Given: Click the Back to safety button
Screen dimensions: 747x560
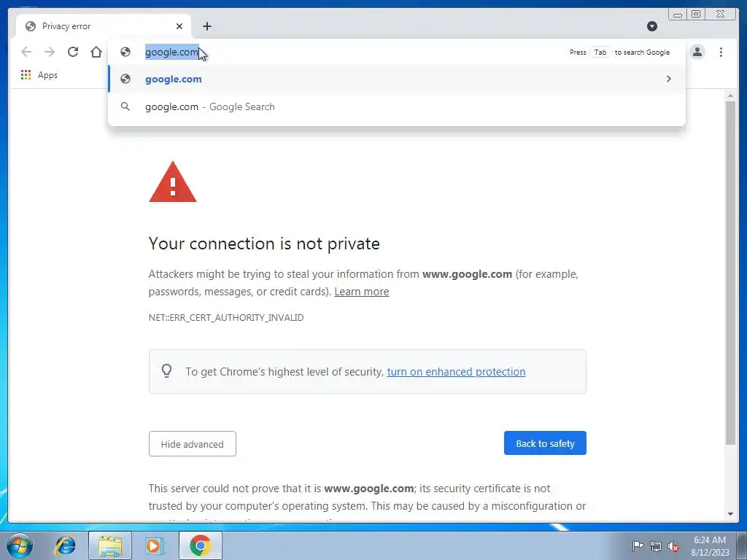Looking at the screenshot, I should coord(545,443).
